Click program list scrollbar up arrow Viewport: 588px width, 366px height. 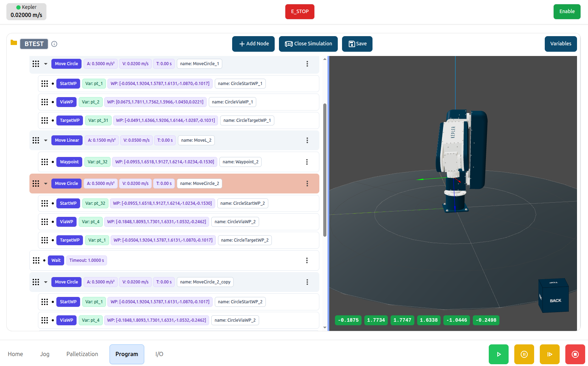[x=325, y=59]
